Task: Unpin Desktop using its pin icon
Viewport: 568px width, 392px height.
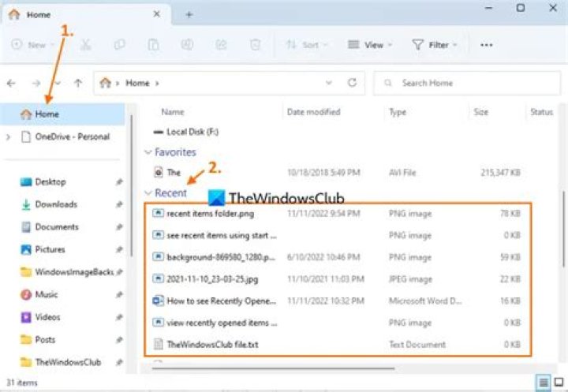Action: click(119, 182)
